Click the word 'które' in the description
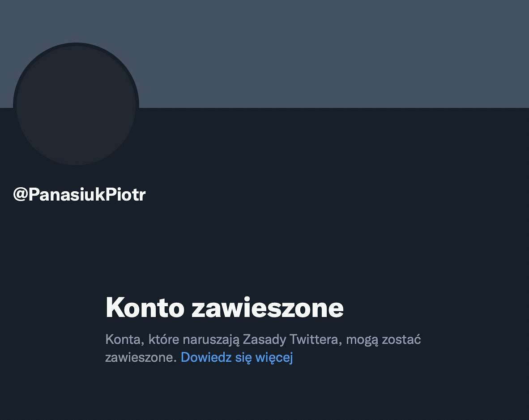 coord(164,339)
